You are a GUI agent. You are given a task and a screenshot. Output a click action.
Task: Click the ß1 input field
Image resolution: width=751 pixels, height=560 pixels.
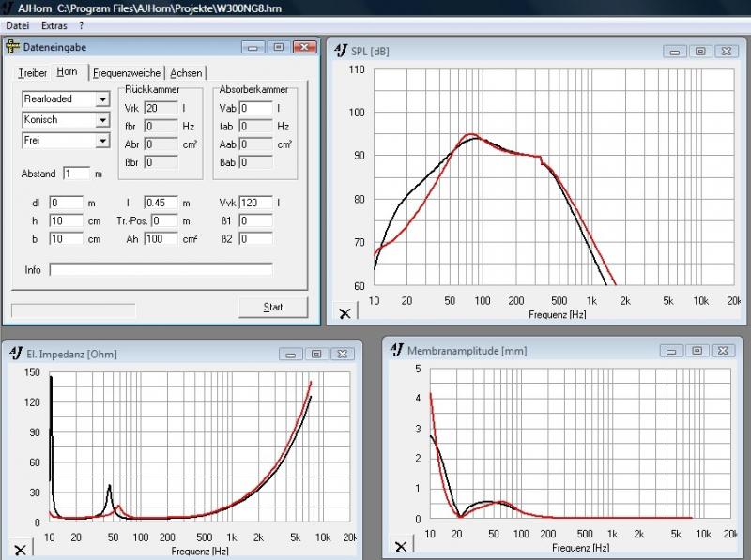[255, 220]
